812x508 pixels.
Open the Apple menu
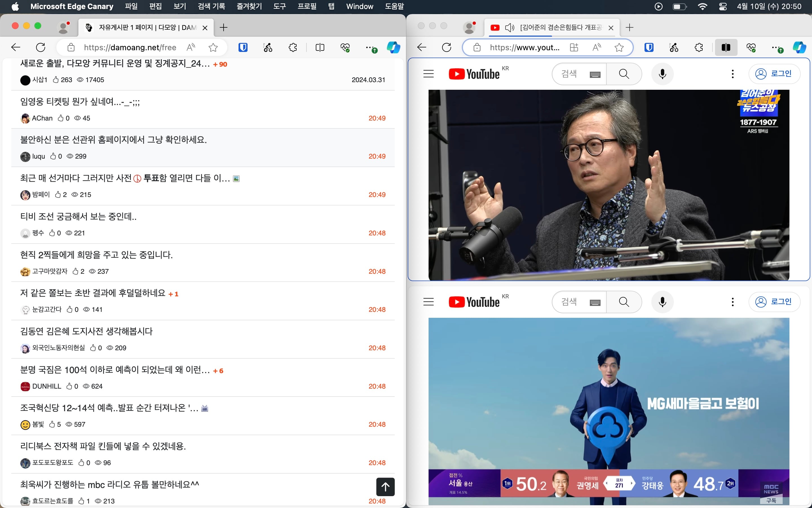(15, 6)
